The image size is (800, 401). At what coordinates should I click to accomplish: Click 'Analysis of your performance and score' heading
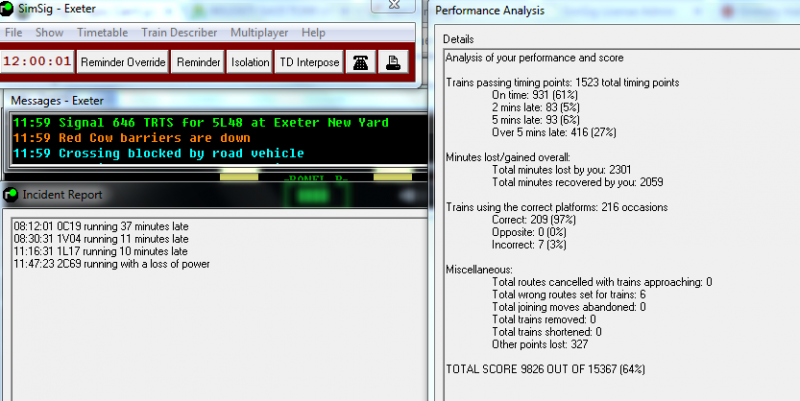535,58
